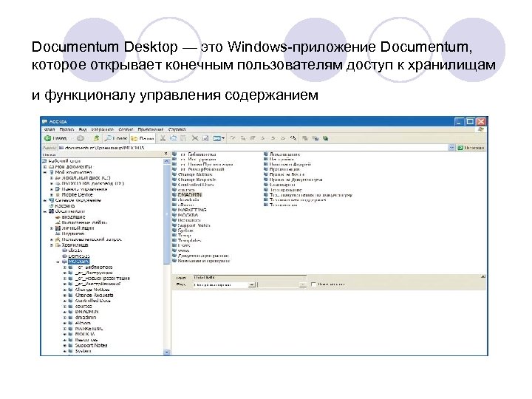This screenshot has width=532, height=399.
Task: Open the File (Файл) menu
Action: 50,129
